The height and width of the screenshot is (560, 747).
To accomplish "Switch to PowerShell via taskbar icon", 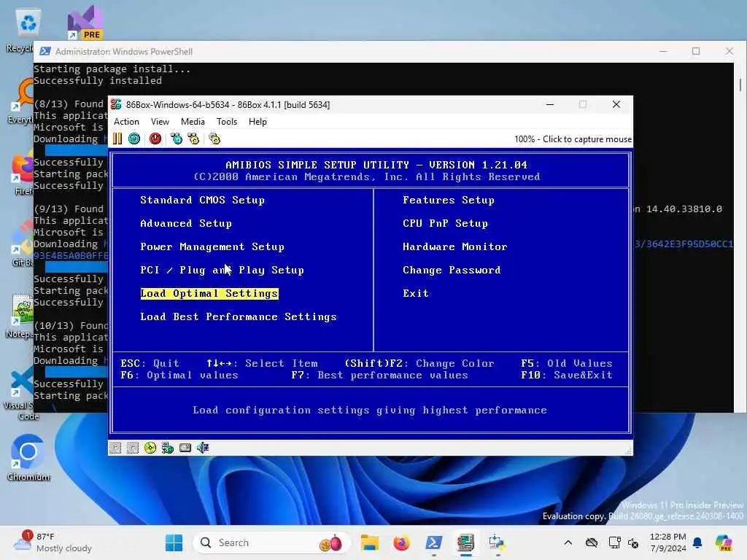I will click(x=433, y=542).
